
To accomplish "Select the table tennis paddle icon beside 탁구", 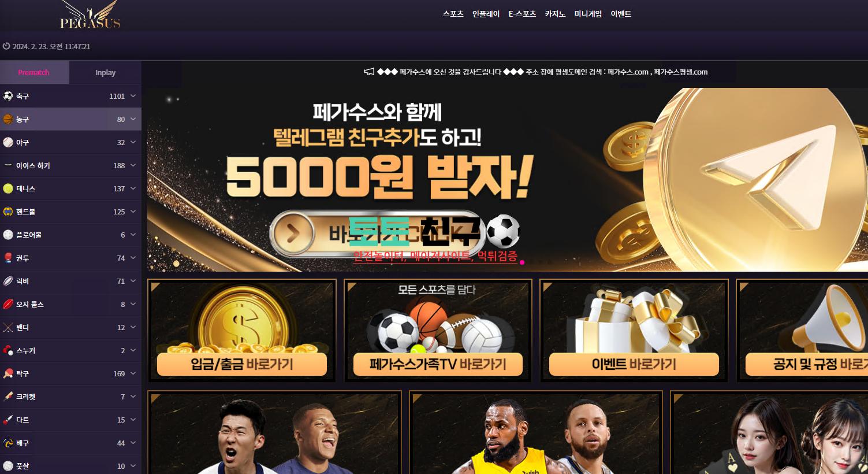I will click(x=8, y=373).
